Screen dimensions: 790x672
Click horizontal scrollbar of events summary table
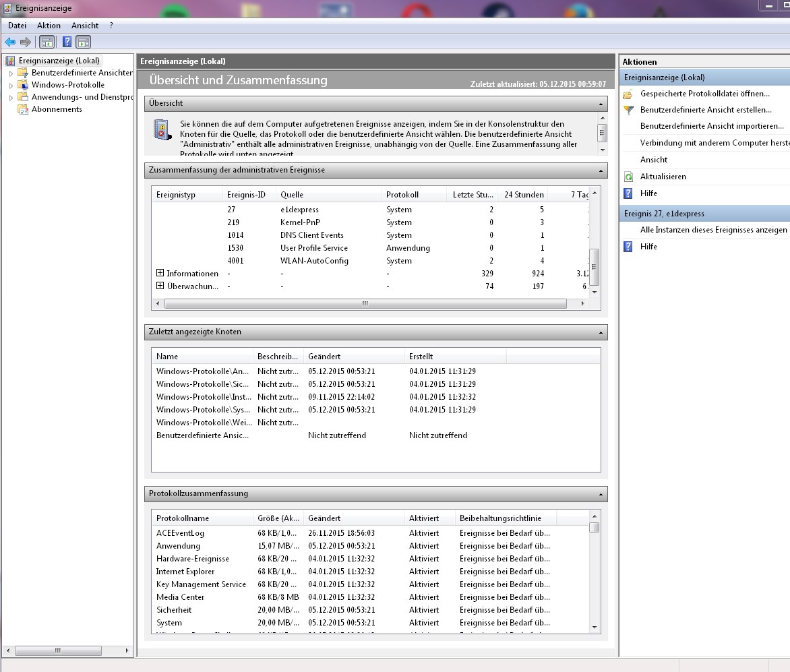coord(365,303)
